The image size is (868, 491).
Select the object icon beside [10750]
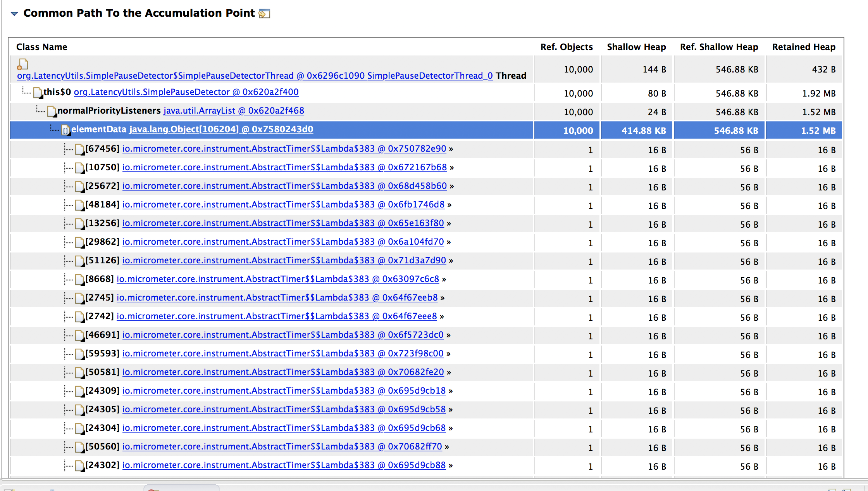tap(80, 168)
